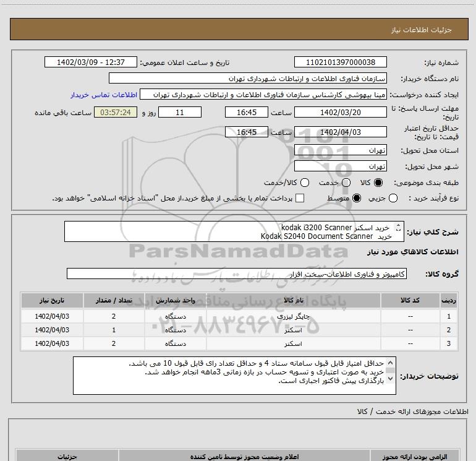Toggle the اسناد خزانه اسلامی payment checkbox
Screen dimensions: 476x461
(x=300, y=198)
